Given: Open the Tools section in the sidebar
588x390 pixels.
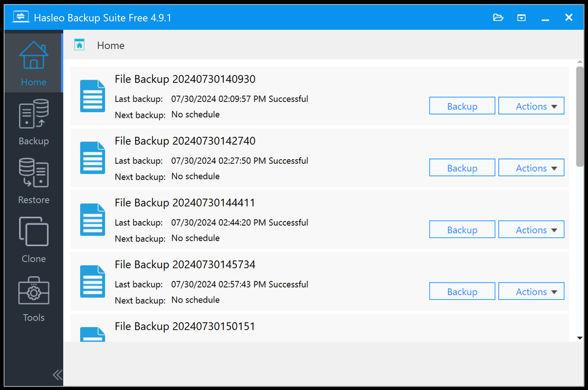Looking at the screenshot, I should [x=33, y=297].
